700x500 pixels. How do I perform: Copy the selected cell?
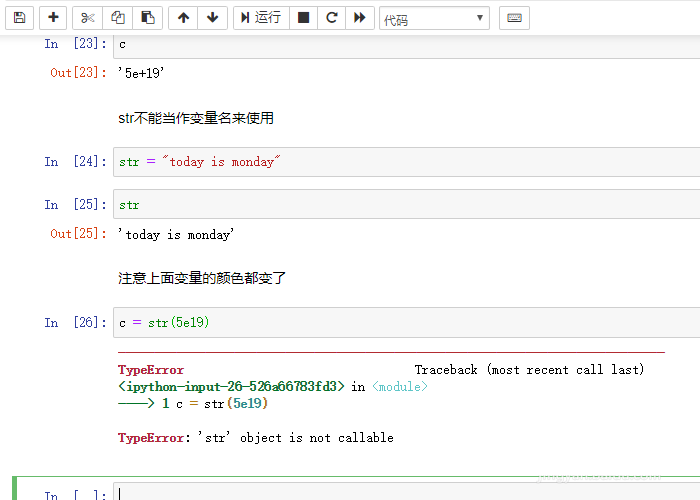pos(118,18)
